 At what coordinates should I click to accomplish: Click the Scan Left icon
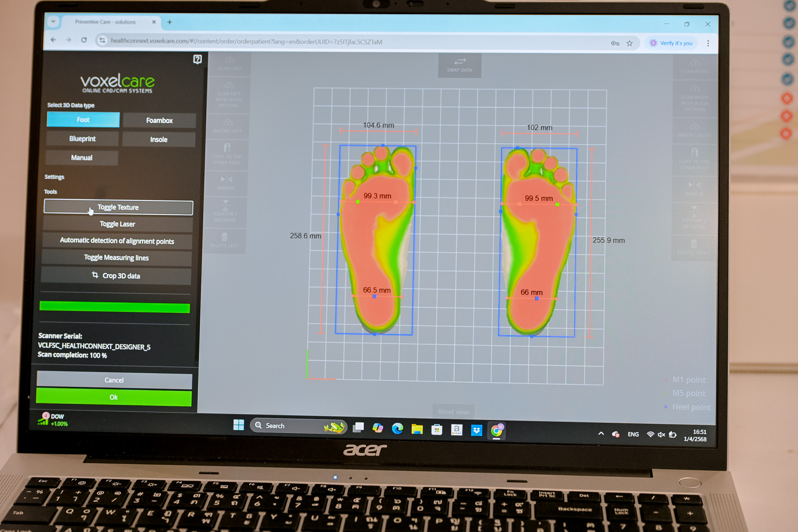point(230,60)
